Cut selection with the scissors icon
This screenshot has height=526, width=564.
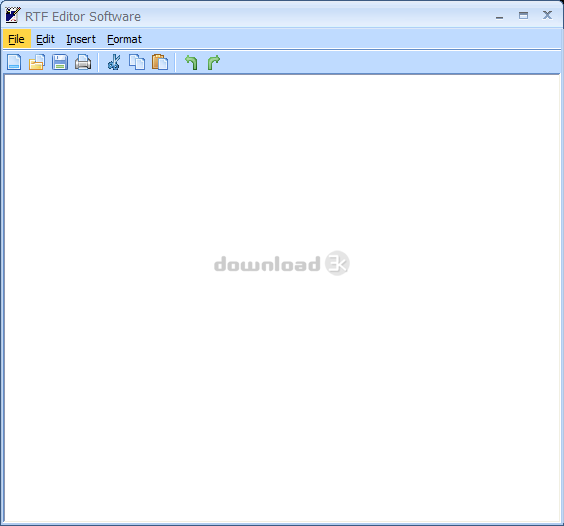[114, 62]
